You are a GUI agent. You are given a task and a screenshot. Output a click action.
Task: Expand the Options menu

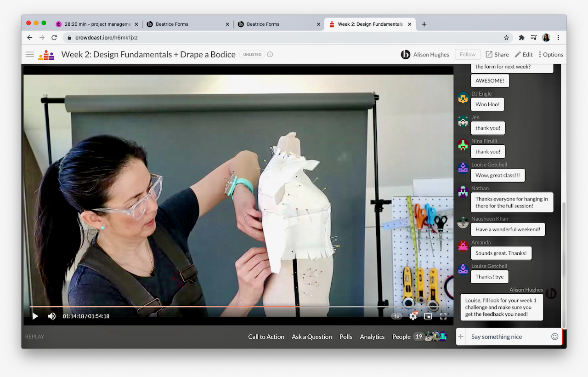[550, 54]
